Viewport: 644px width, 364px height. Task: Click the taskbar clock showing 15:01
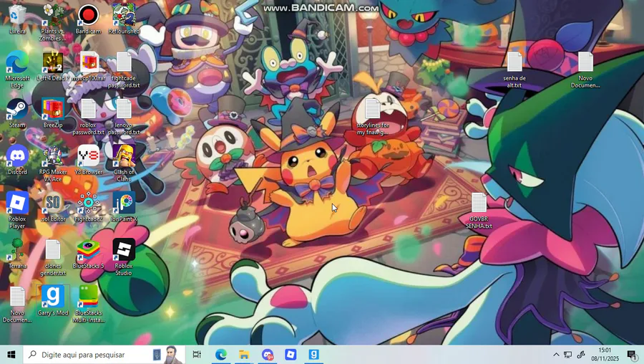605,355
